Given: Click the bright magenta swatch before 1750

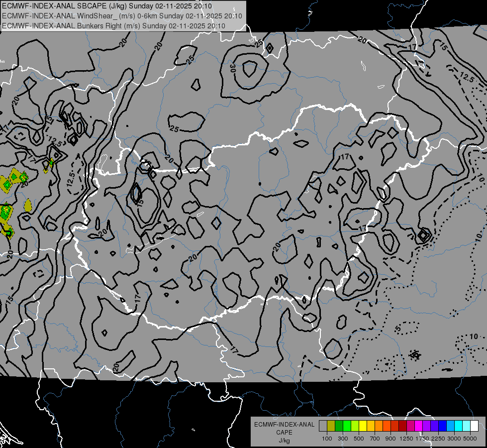Looking at the screenshot, I should pos(419,426).
